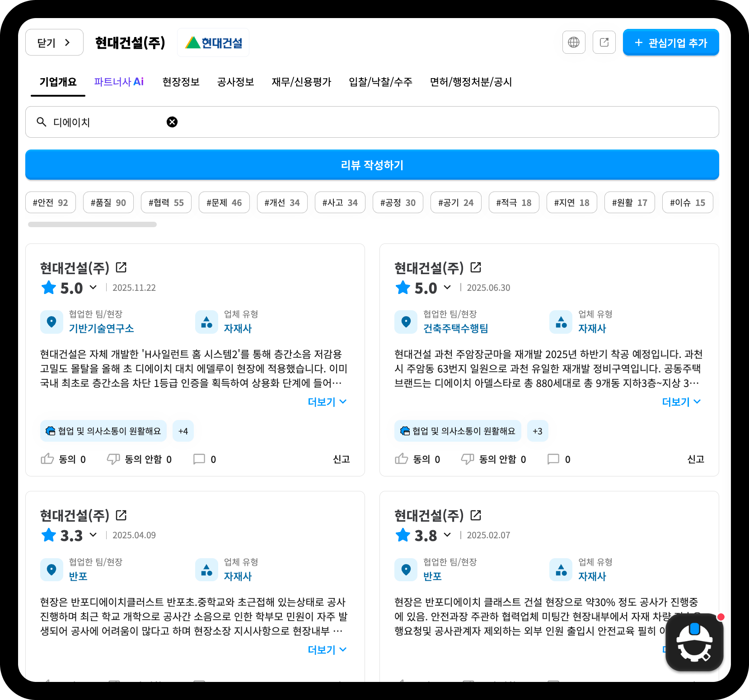Open external link on 2025.04.09 review title
The image size is (749, 700).
(121, 515)
